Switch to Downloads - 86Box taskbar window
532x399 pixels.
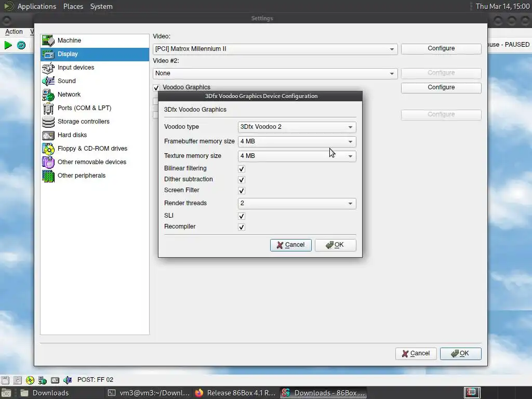tap(323, 393)
